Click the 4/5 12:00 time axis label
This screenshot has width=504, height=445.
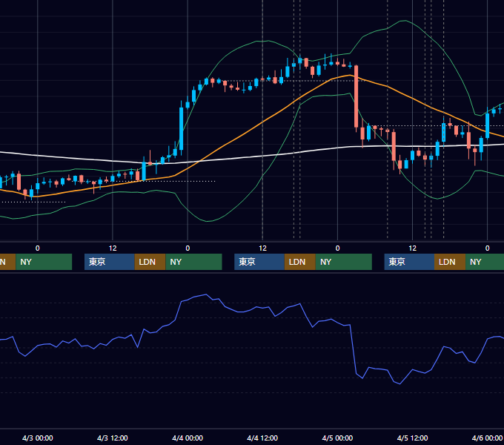coord(412,438)
